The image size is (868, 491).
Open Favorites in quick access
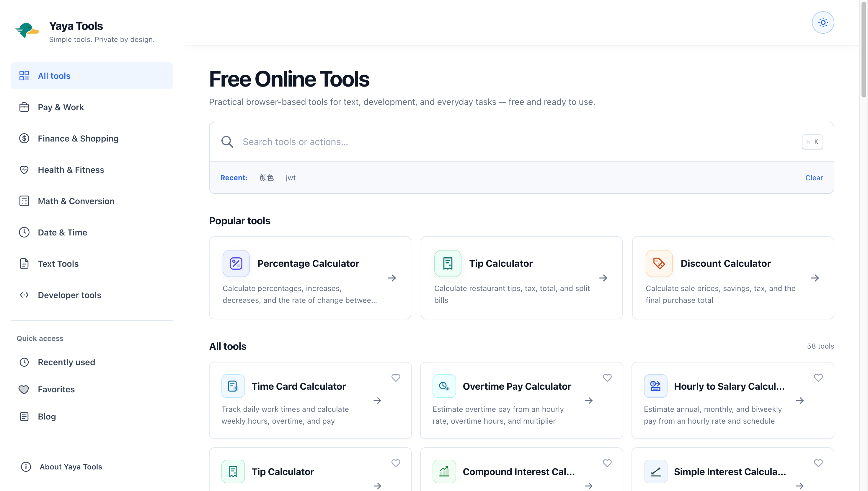pyautogui.click(x=92, y=389)
